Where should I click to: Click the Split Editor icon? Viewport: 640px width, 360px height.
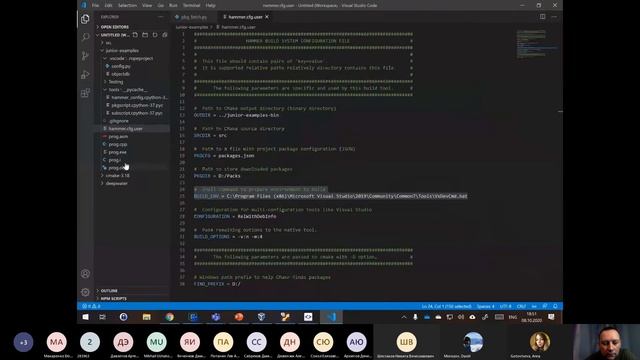542,17
